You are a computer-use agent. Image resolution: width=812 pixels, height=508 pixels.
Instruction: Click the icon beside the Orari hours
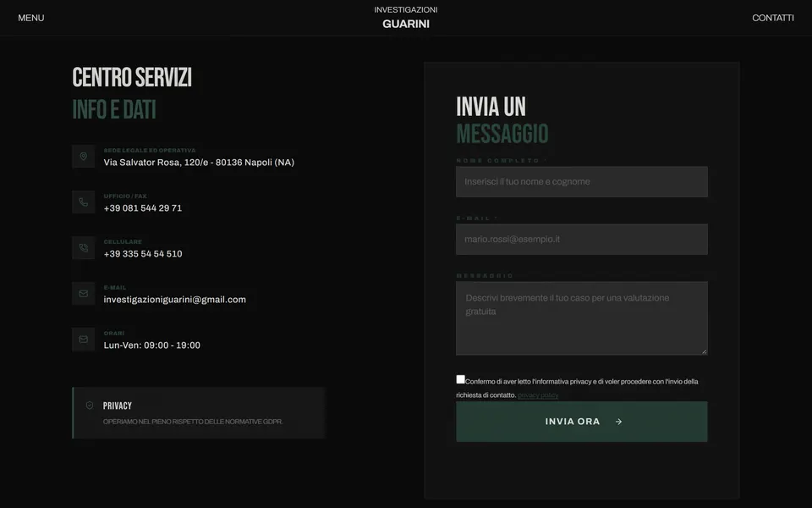coord(84,339)
